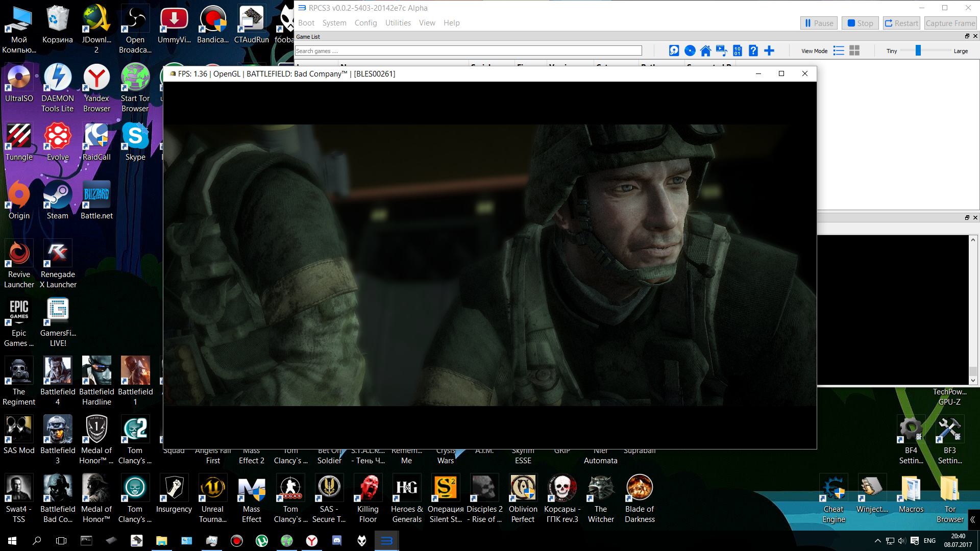Screen dimensions: 980x551
Task: Expand the System menu
Action: click(x=334, y=23)
